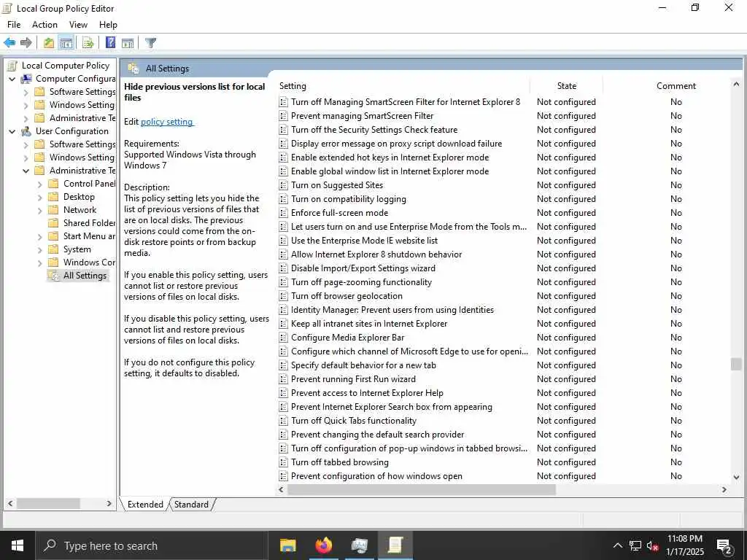Screen dimensions: 747x560
Task: Toggle the Show/Hide Action Pane icon
Action: (127, 43)
